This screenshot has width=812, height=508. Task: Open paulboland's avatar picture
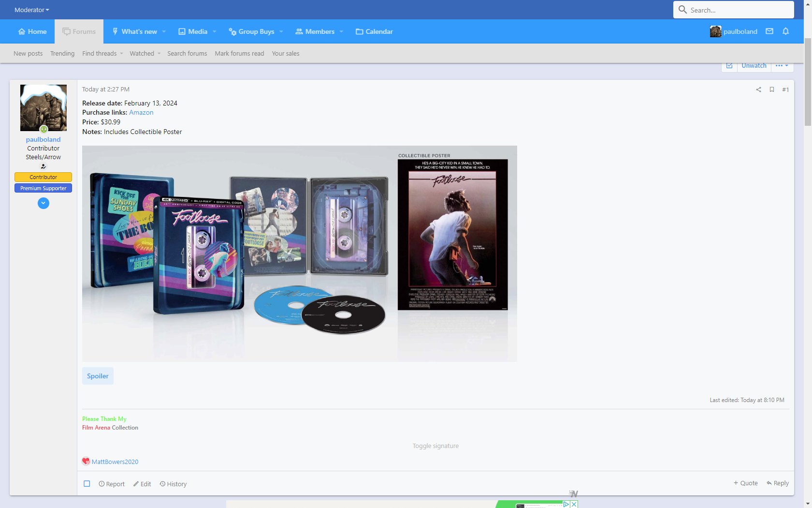pos(43,108)
